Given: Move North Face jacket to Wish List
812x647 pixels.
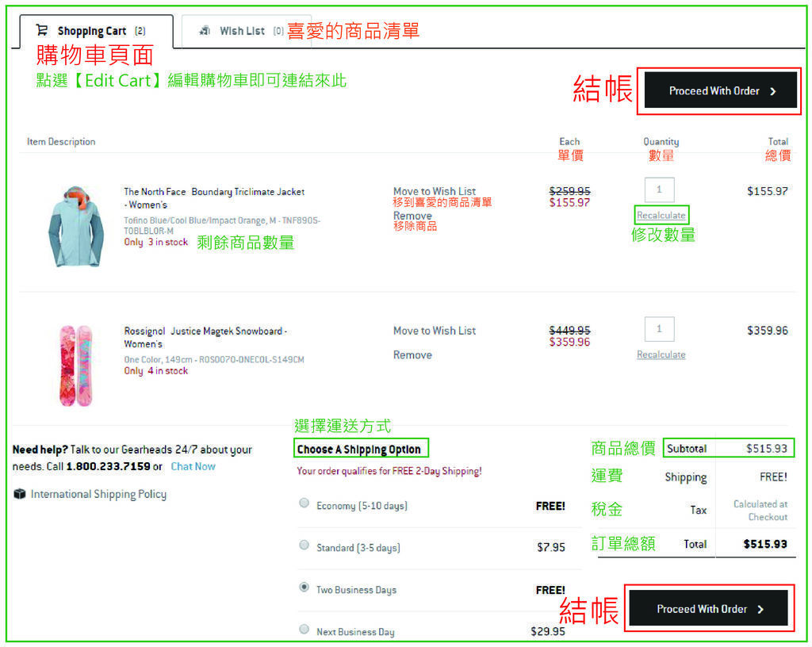Looking at the screenshot, I should click(x=434, y=191).
